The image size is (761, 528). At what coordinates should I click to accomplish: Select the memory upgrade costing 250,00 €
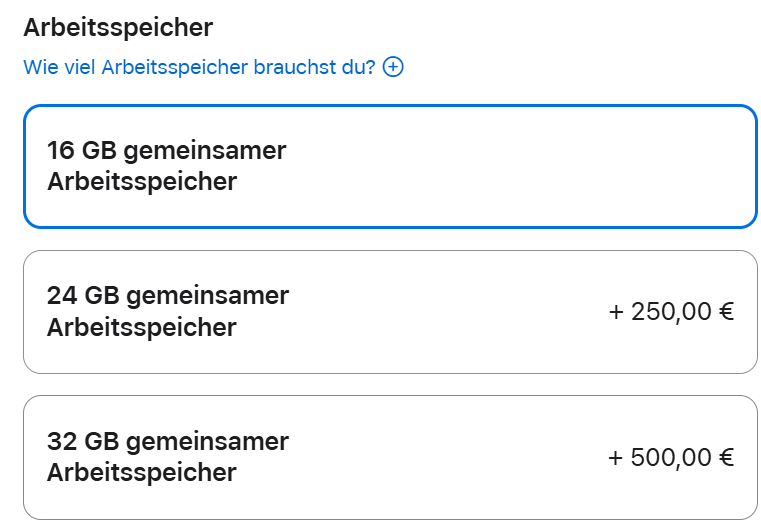(390, 311)
